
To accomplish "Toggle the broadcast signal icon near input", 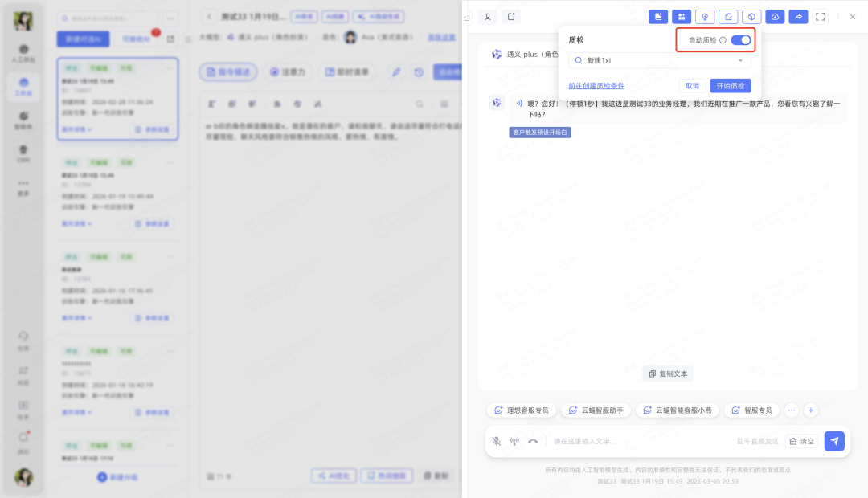I will pyautogui.click(x=514, y=441).
